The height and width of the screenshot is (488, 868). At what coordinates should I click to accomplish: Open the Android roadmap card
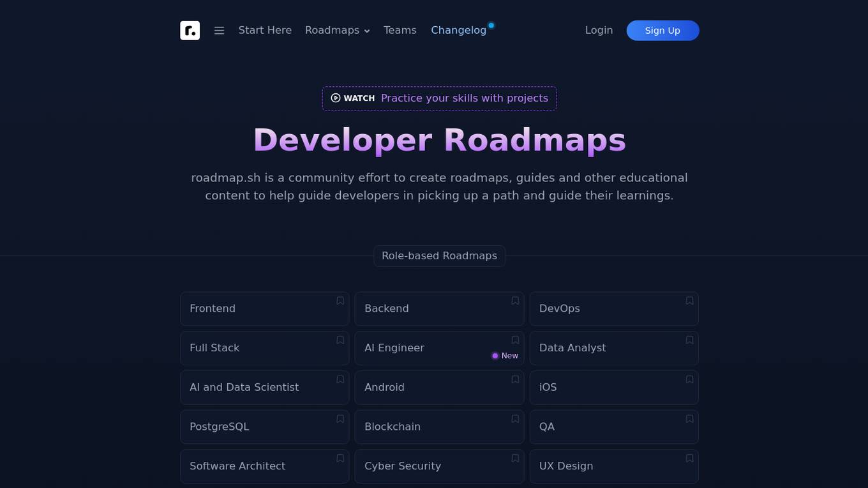(x=439, y=388)
